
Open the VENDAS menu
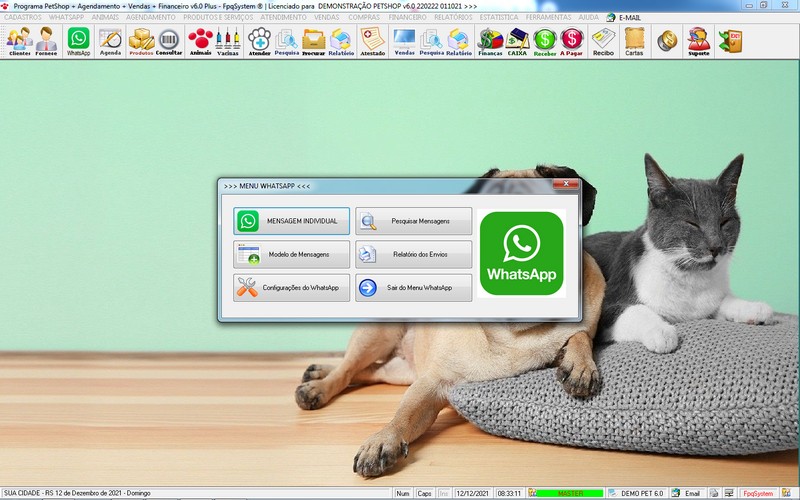pos(327,17)
